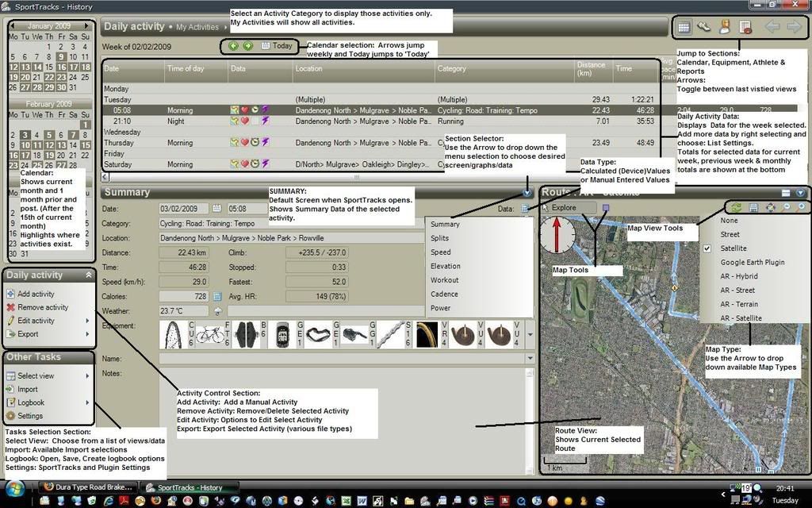Open the date picker beside 03/02/2009
This screenshot has height=508, width=812.
click(x=217, y=209)
